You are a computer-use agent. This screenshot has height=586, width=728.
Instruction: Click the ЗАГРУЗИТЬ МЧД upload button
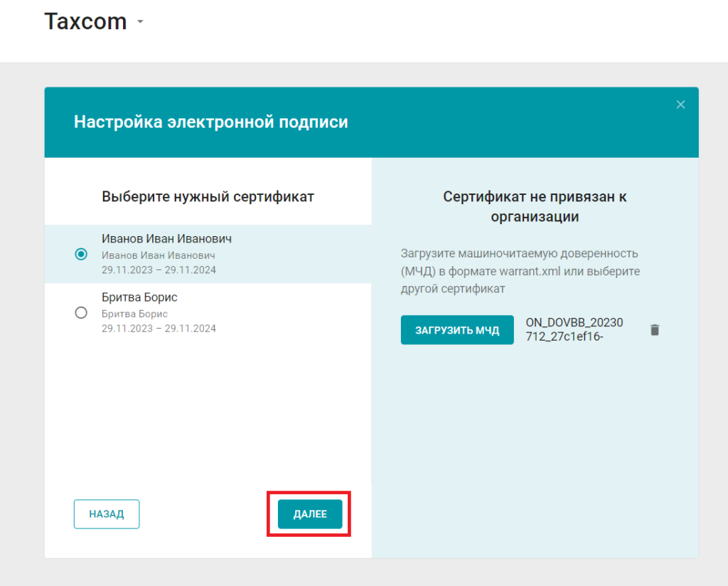pos(457,330)
